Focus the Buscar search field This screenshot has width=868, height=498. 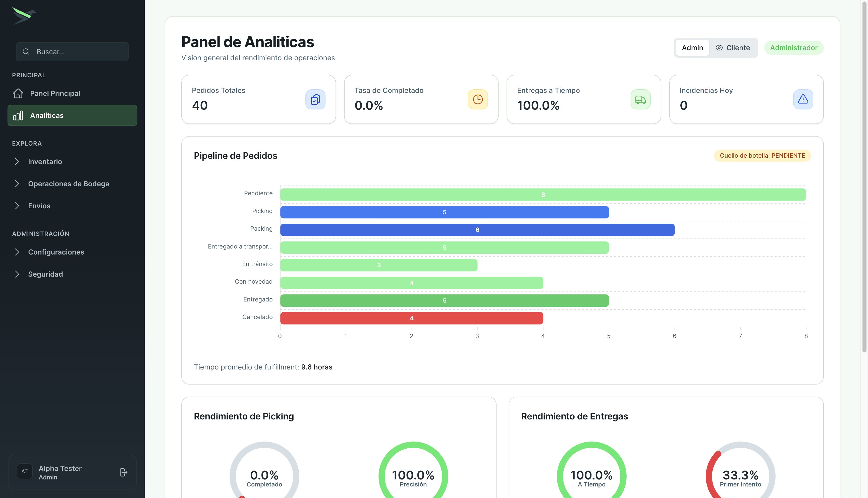[x=72, y=52]
